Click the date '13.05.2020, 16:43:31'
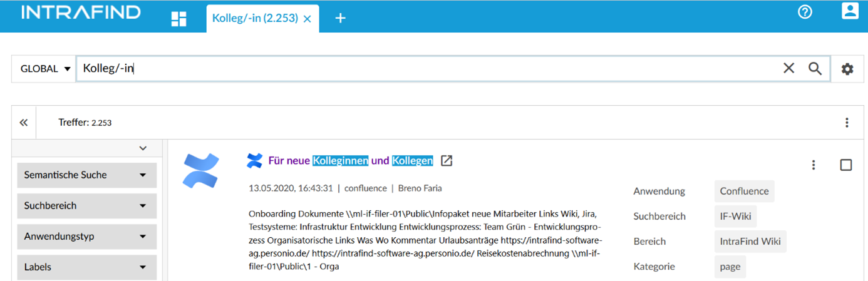868x281 pixels. click(x=291, y=188)
